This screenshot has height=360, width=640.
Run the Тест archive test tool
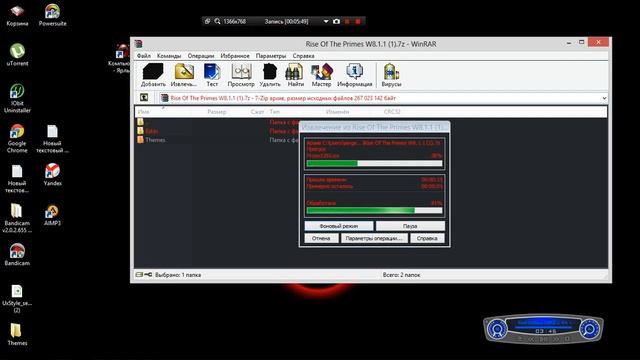(x=212, y=75)
